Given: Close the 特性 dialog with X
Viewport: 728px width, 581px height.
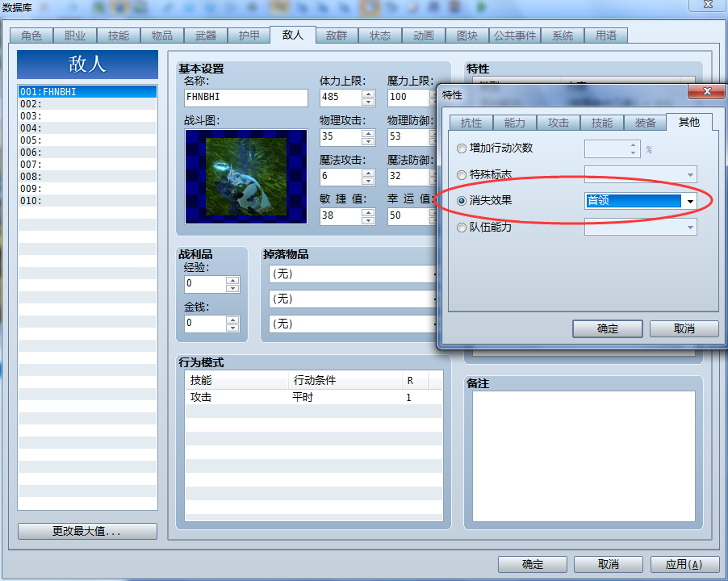Looking at the screenshot, I should [x=707, y=91].
